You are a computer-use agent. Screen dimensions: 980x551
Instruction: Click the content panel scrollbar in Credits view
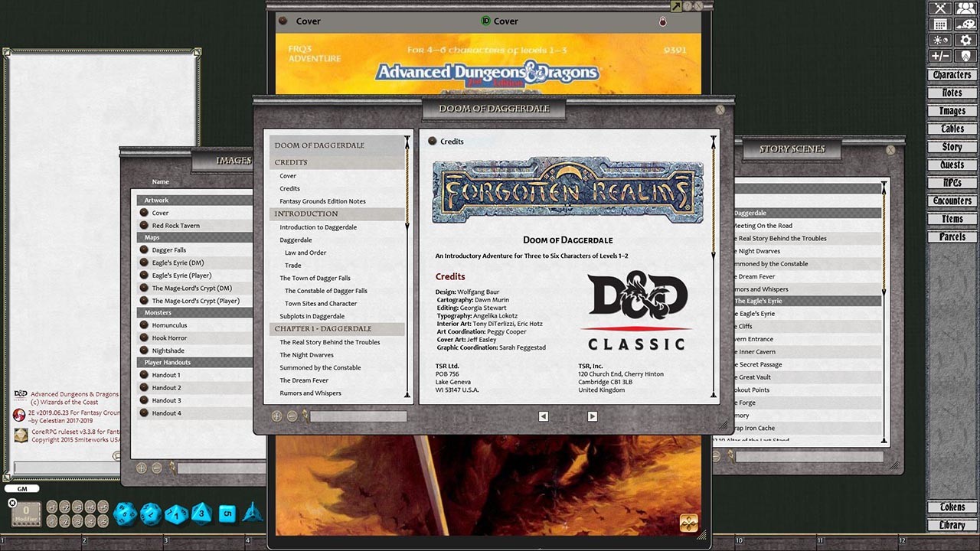click(714, 266)
